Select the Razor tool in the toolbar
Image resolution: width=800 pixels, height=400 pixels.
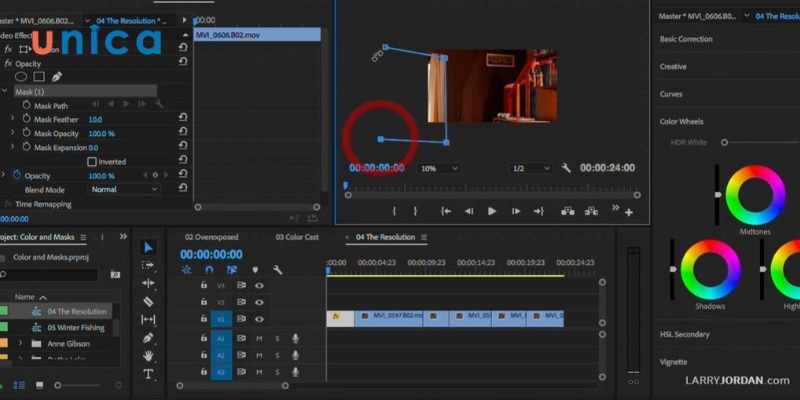[x=148, y=301]
